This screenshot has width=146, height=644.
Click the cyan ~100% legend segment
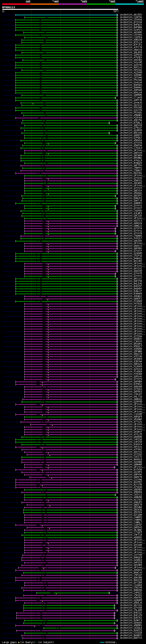pyautogui.click(x=130, y=4)
